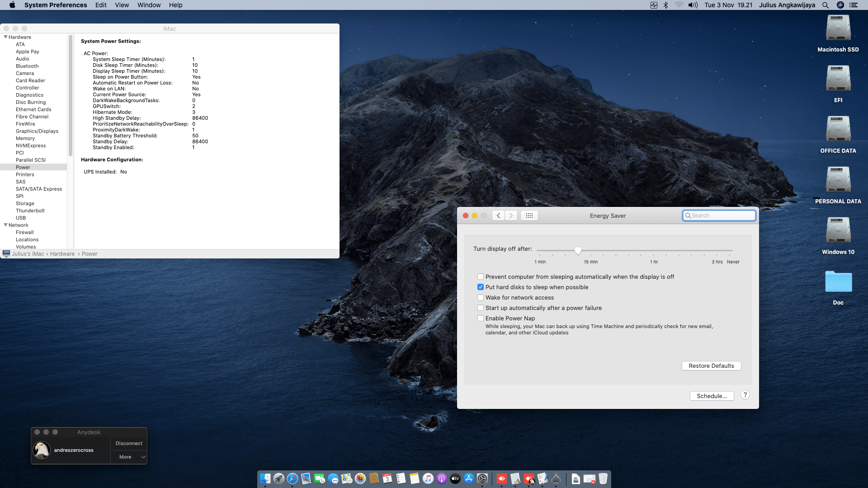Open the View menu
Image resolution: width=868 pixels, height=488 pixels.
[122, 5]
